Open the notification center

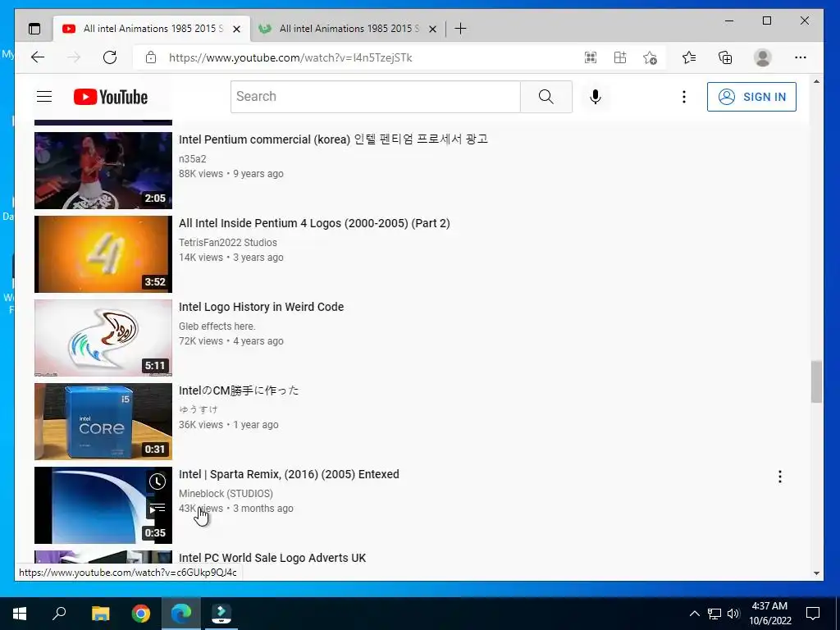tap(813, 614)
